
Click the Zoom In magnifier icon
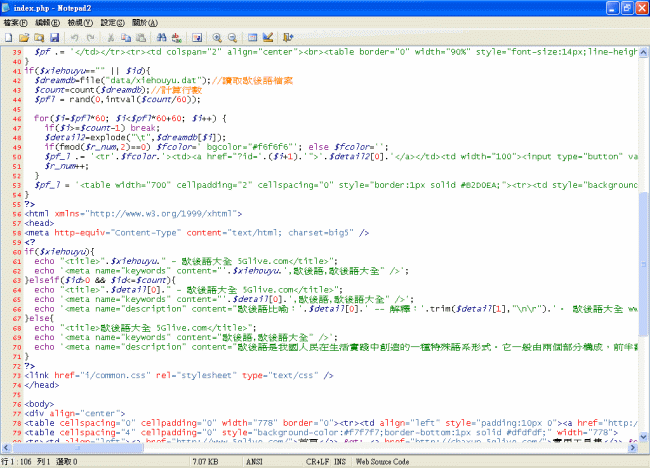[x=216, y=37]
